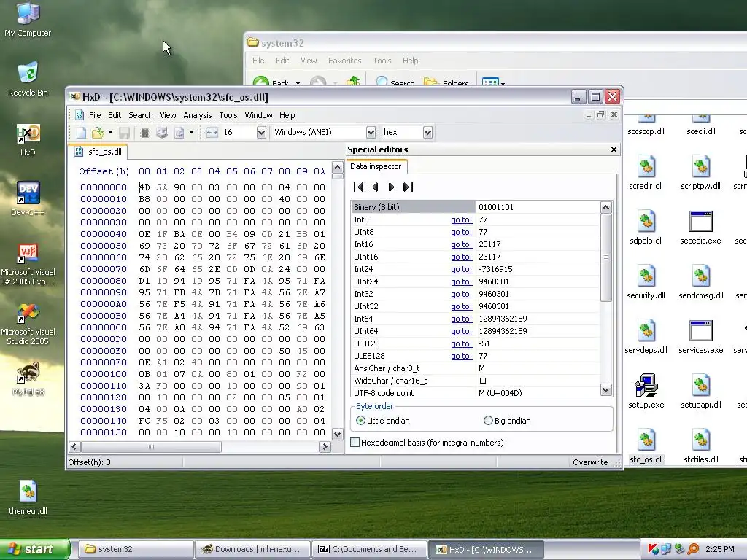Go to next byte in Data inspector
This screenshot has height=560, width=747.
point(391,187)
